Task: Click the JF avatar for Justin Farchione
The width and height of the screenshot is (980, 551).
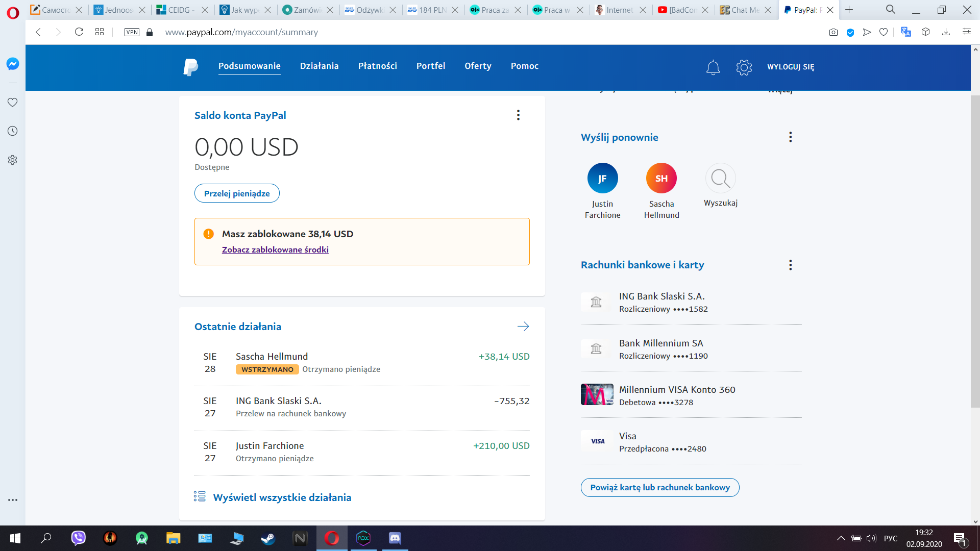Action: (603, 178)
